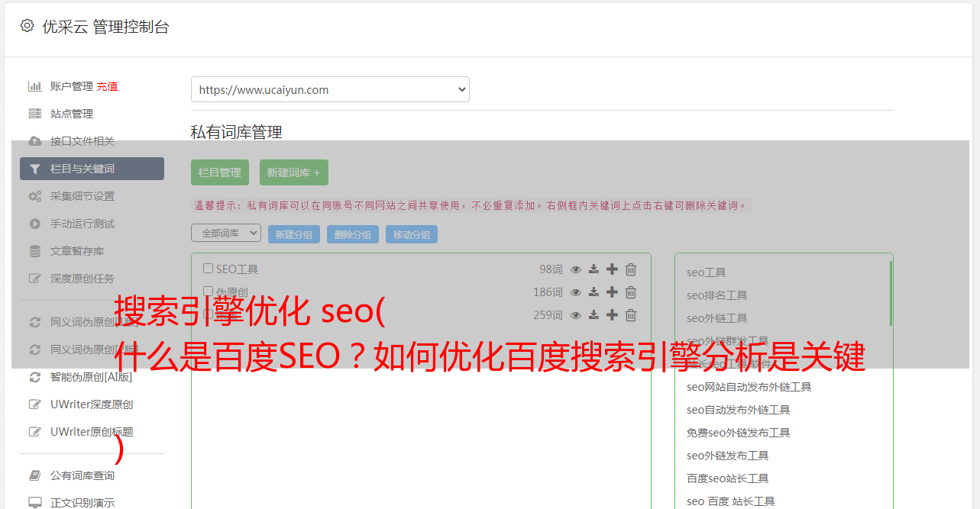
Task: Open the https://www.ucaiyun.com site dropdown
Action: (x=330, y=89)
